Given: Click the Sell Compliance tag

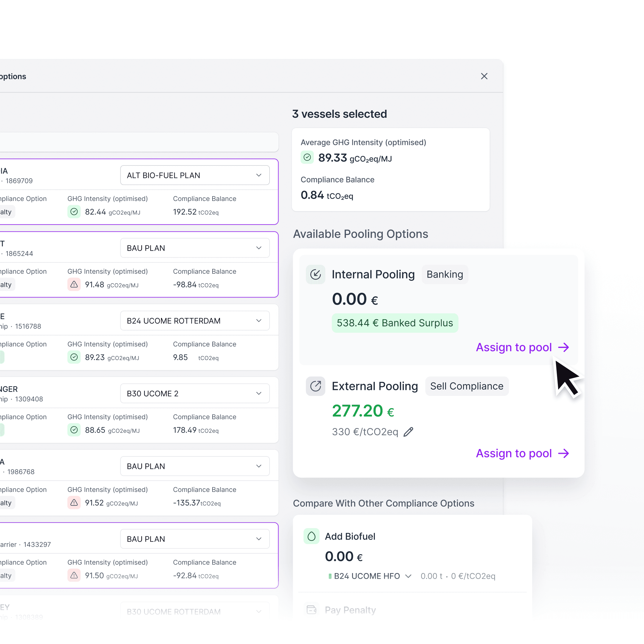Looking at the screenshot, I should 467,386.
